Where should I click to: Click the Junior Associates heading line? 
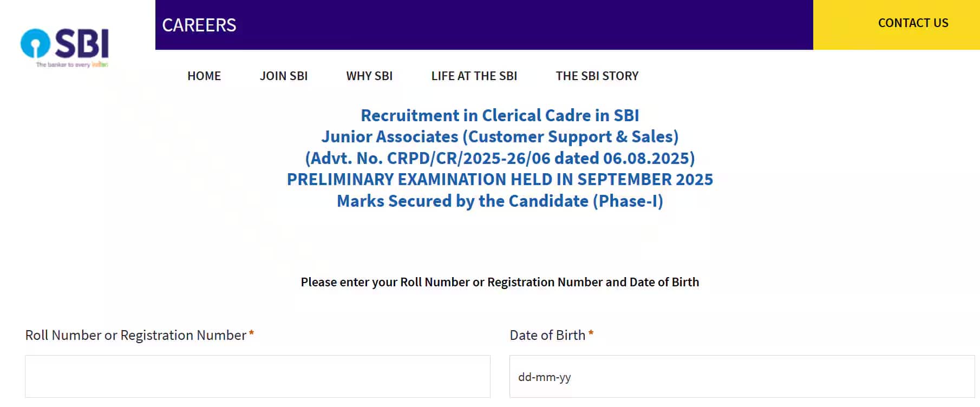[500, 137]
